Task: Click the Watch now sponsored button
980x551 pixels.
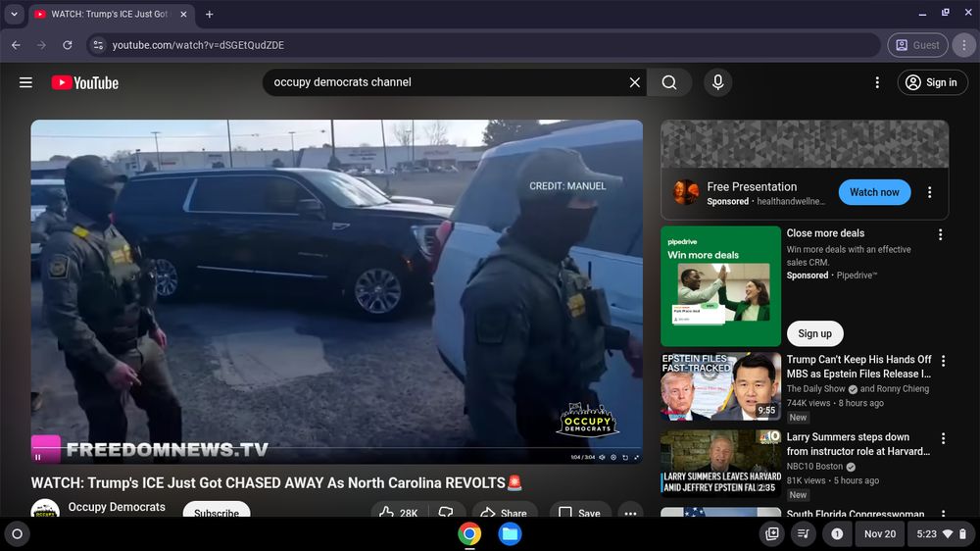Action: pos(874,192)
